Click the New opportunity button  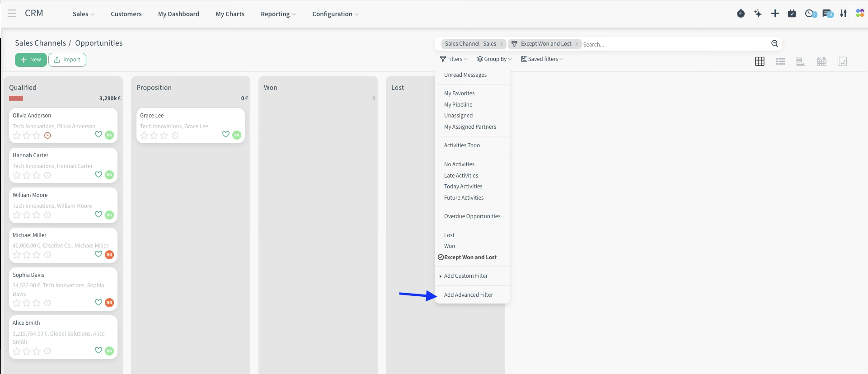(31, 60)
